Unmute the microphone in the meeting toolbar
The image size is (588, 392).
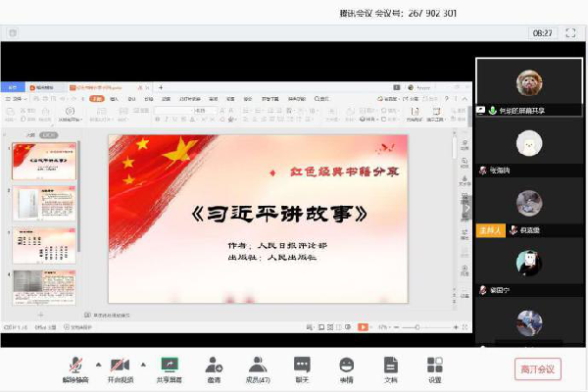click(x=74, y=368)
